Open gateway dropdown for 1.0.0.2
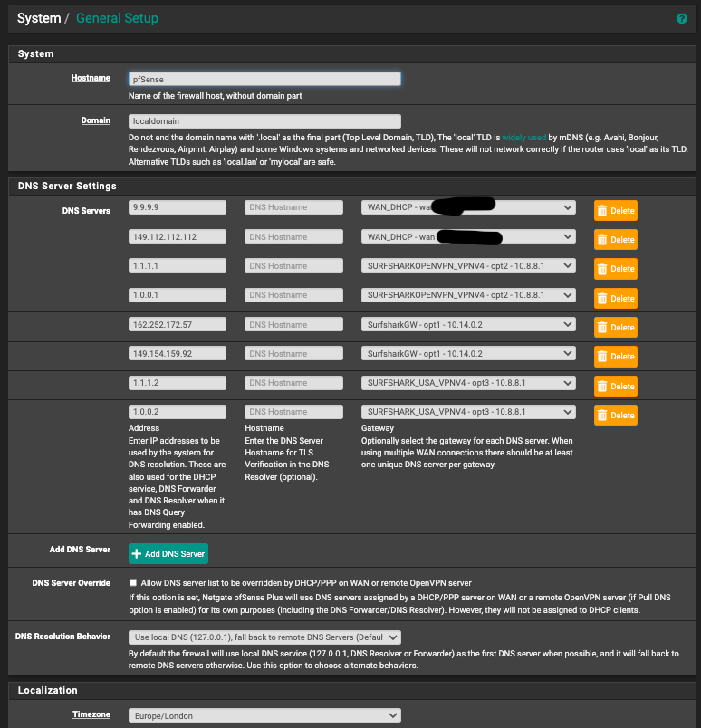The width and height of the screenshot is (701, 728). [x=468, y=412]
